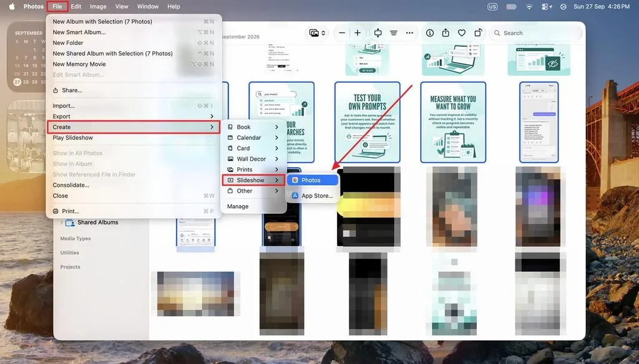
Task: Click the printer icon beside Print...
Action: tap(56, 211)
